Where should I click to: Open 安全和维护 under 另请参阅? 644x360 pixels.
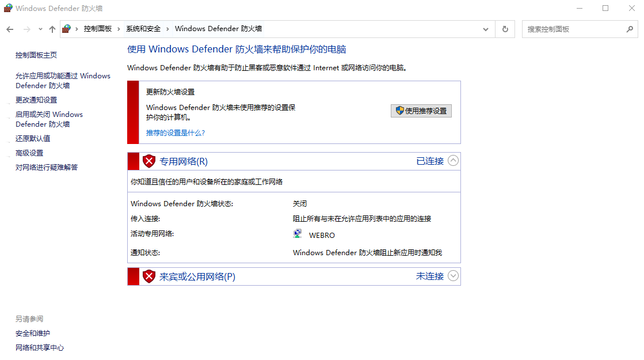click(x=33, y=334)
